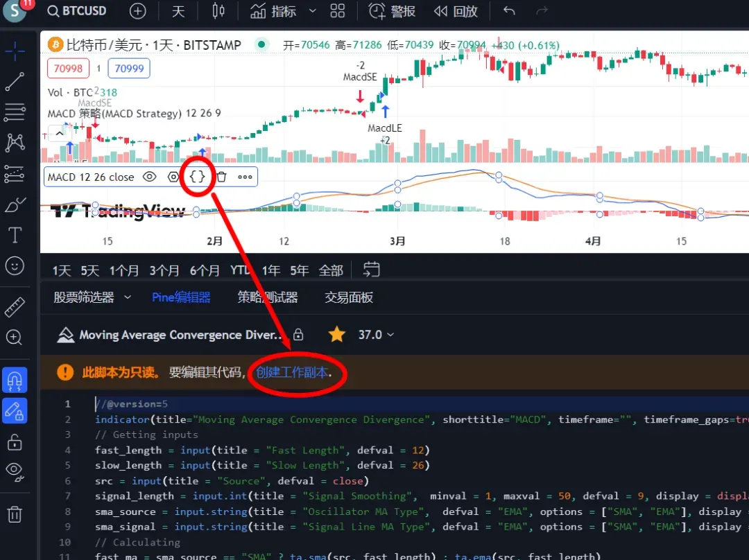Set range to 6个月
Image resolution: width=749 pixels, height=560 pixels.
click(x=205, y=271)
